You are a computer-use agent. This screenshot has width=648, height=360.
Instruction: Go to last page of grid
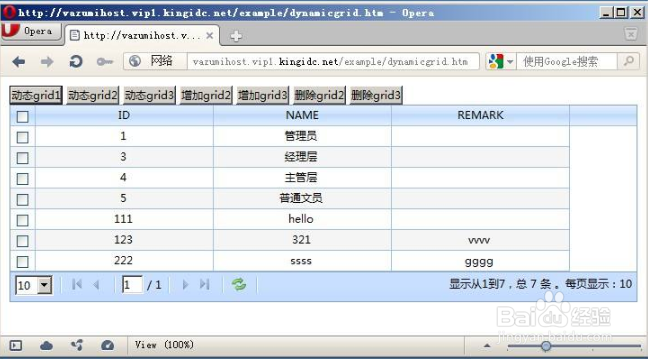[205, 284]
